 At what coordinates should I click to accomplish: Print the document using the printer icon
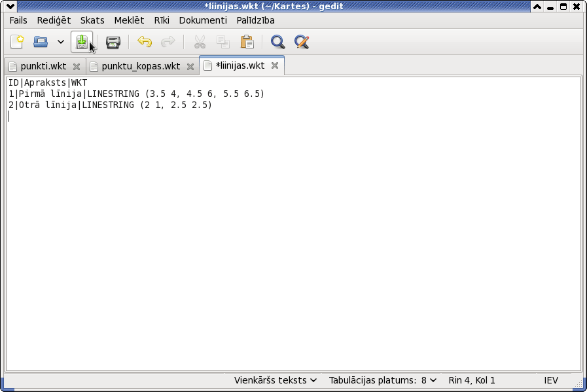click(x=113, y=42)
